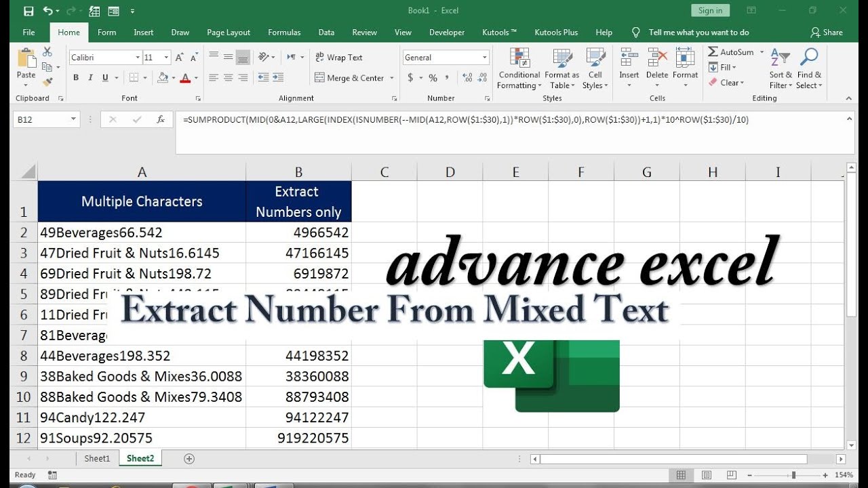The height and width of the screenshot is (488, 868).
Task: Toggle Underline formatting
Action: pos(106,78)
